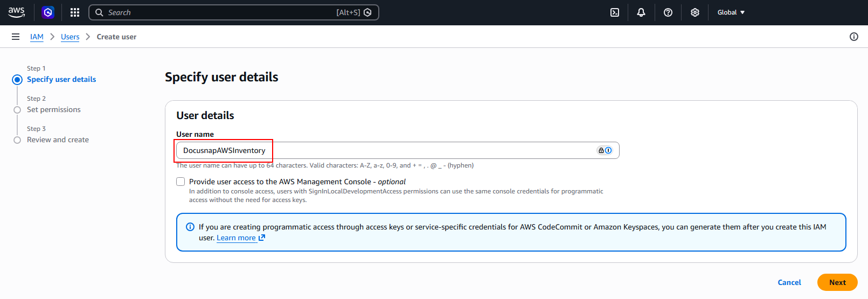Click the User name label
The height and width of the screenshot is (299, 868).
point(195,134)
